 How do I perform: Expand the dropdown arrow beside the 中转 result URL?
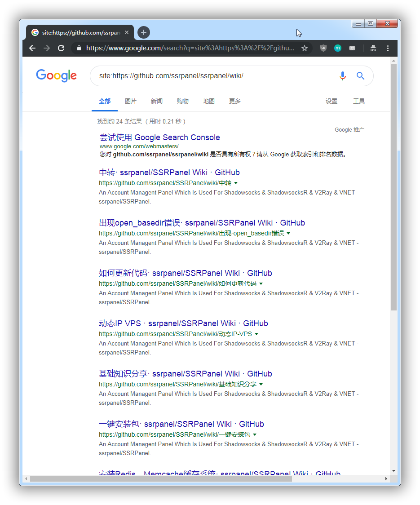(x=236, y=183)
